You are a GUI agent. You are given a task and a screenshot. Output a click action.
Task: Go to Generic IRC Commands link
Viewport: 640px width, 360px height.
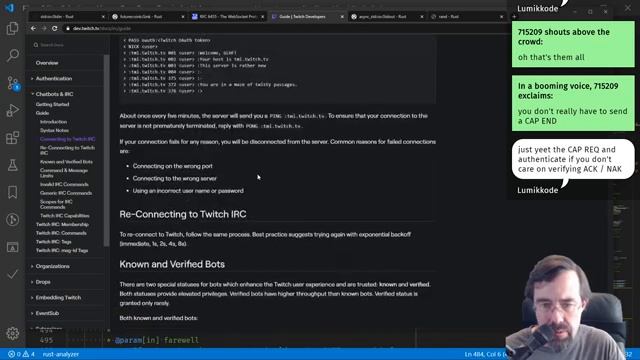pos(66,193)
